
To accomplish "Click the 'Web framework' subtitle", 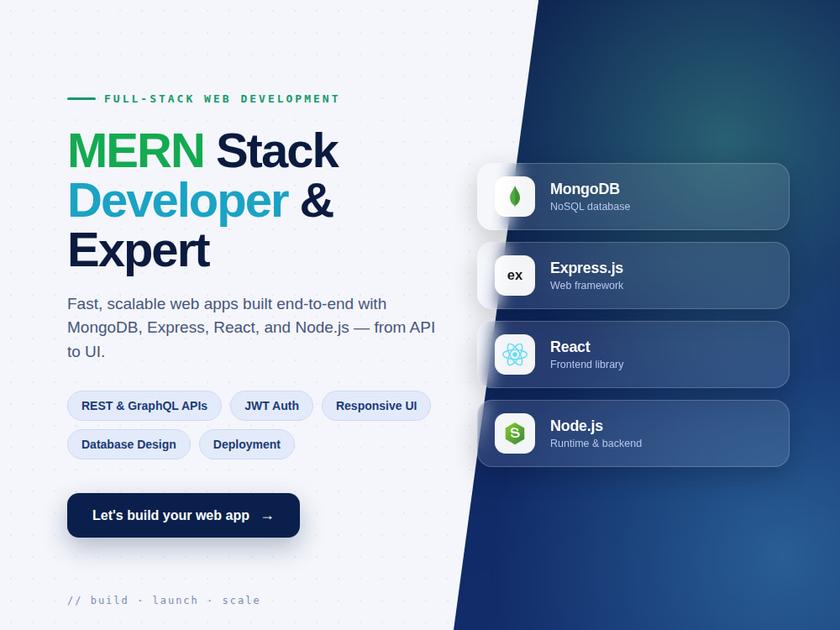I will click(586, 285).
